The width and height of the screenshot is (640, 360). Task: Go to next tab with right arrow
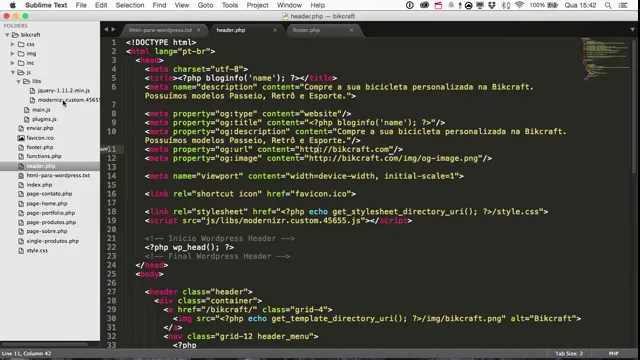click(x=113, y=29)
